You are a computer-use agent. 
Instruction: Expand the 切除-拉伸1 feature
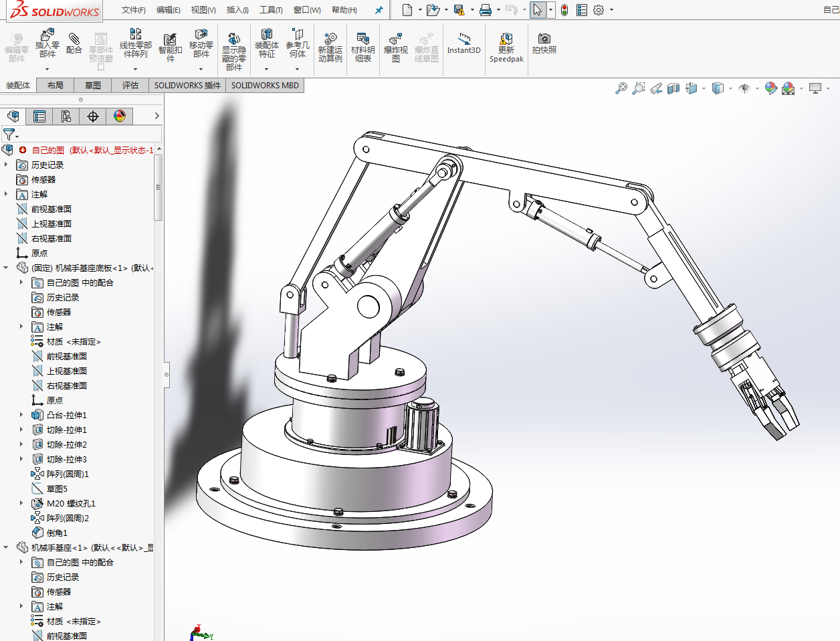click(x=21, y=430)
